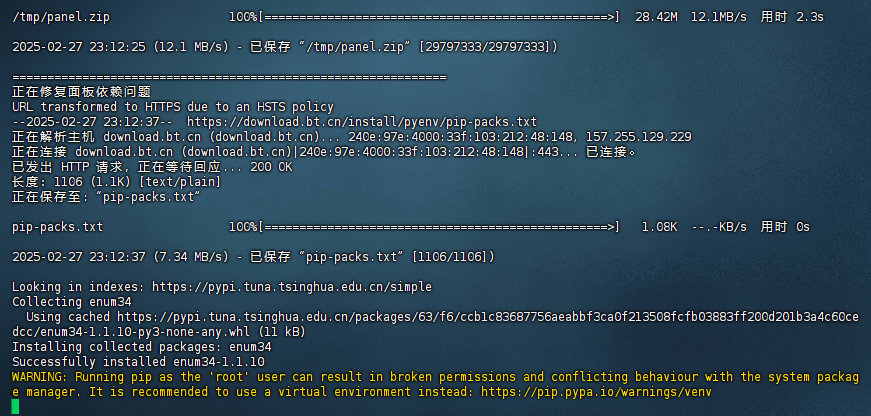
Task: Click the /tmp/panel.zip filename at top
Action: pyautogui.click(x=61, y=17)
